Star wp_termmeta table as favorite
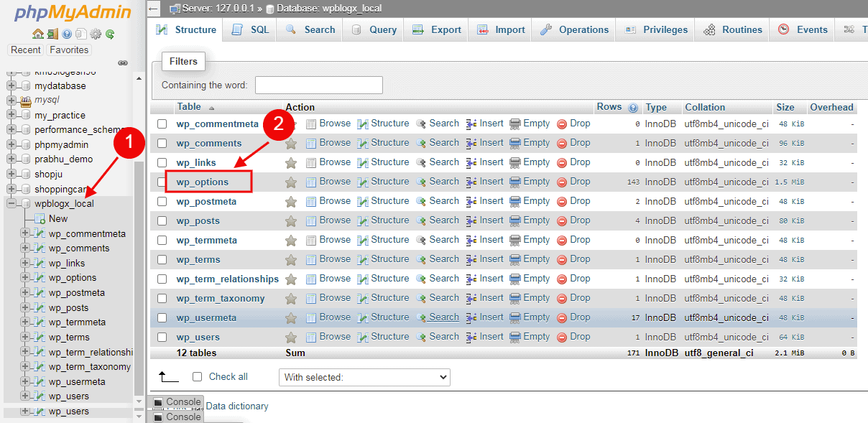The width and height of the screenshot is (868, 423). click(x=291, y=240)
